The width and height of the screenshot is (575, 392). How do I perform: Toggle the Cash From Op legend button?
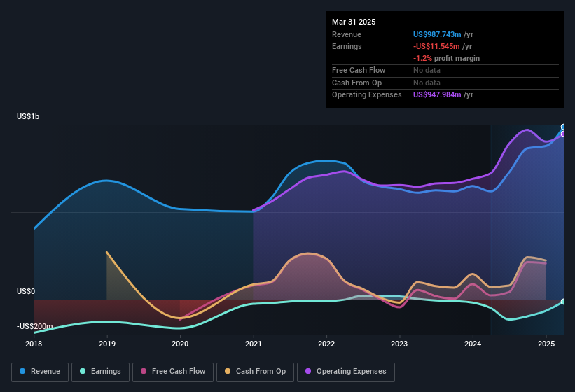[x=255, y=372]
